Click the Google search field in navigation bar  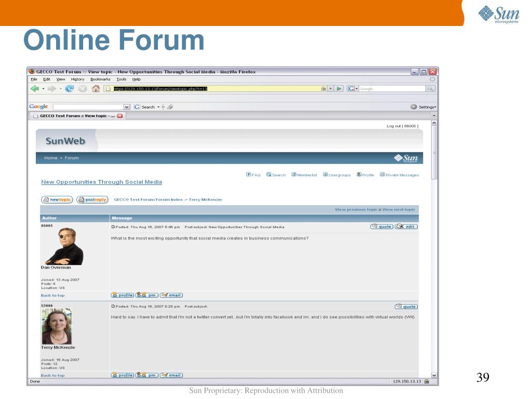(x=392, y=88)
